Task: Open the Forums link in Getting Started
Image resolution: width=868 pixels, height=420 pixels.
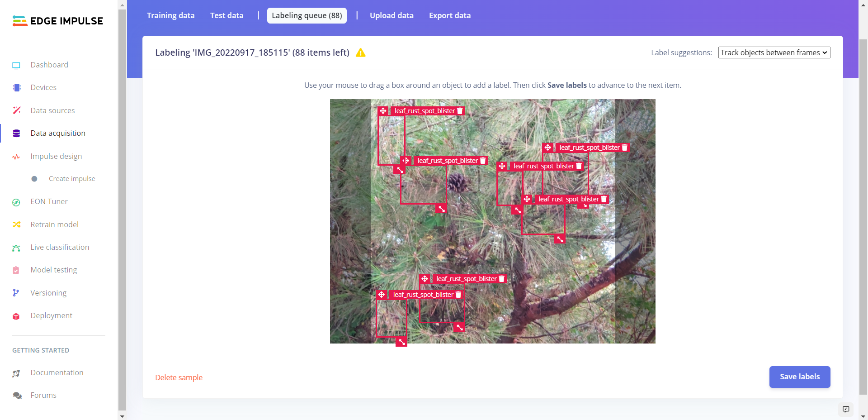Action: [x=43, y=395]
